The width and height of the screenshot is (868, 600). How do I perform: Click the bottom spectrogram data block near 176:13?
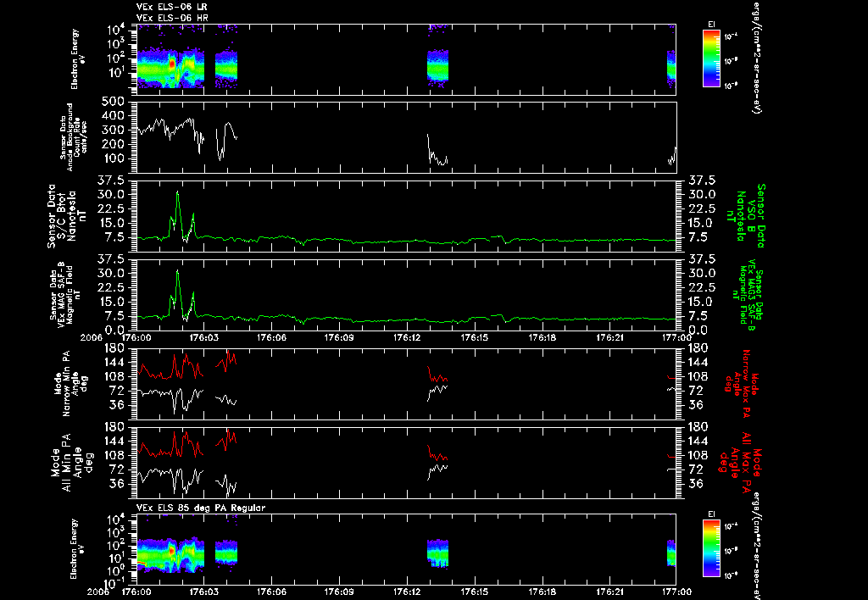[437, 553]
